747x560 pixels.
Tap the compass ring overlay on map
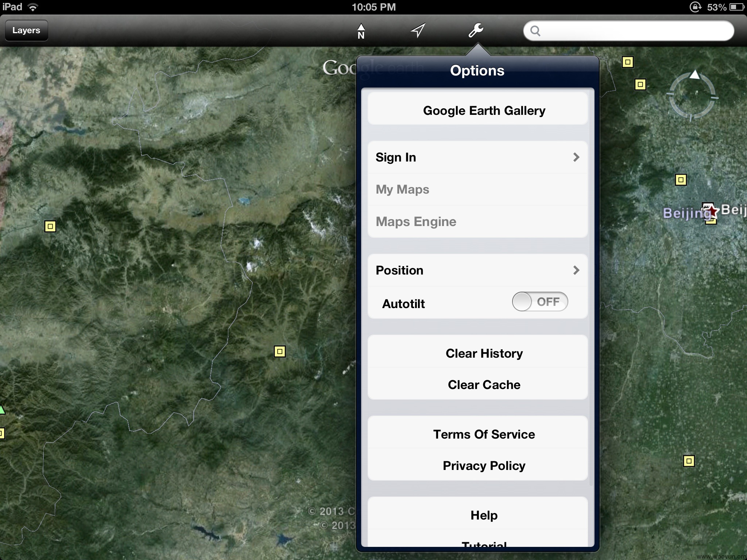tap(692, 96)
